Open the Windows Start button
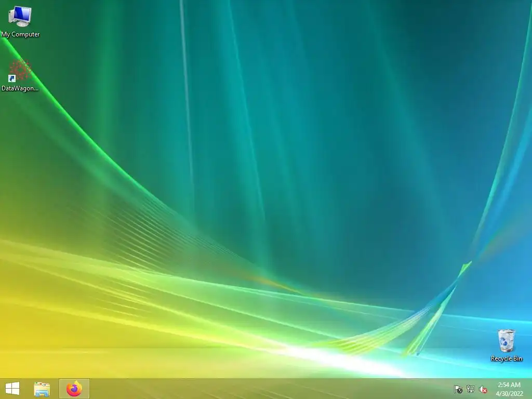 tap(12, 389)
